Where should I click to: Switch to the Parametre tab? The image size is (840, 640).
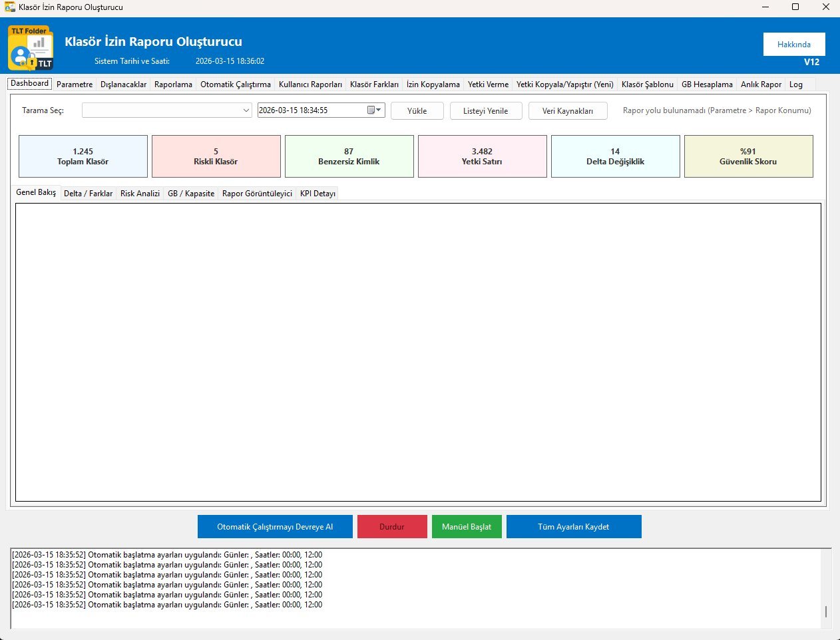(x=75, y=84)
